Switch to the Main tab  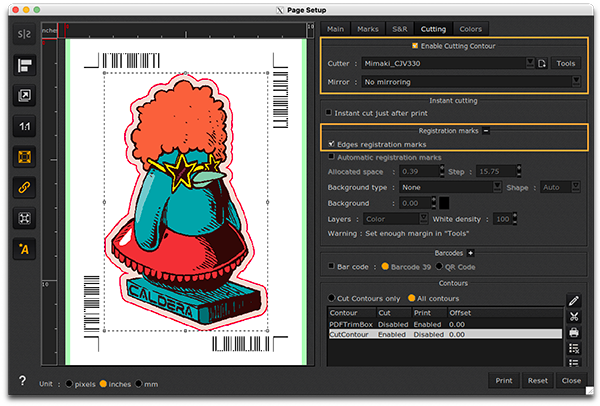[335, 29]
